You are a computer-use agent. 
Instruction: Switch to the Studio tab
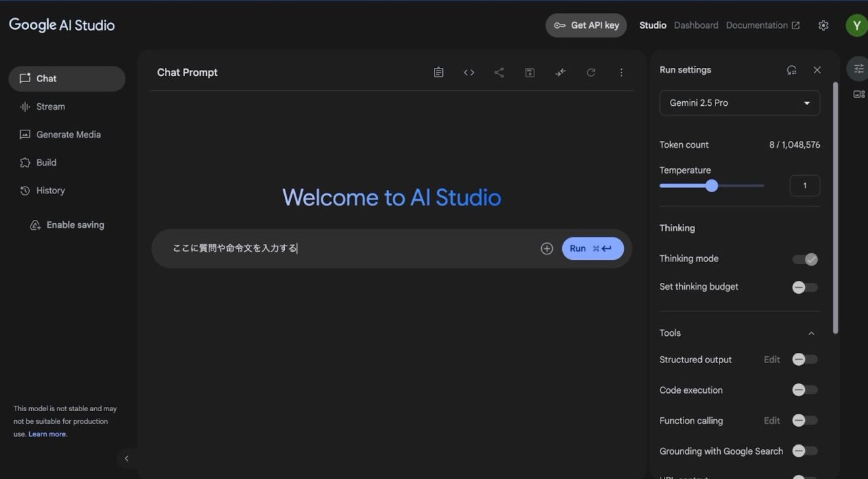[x=653, y=25]
